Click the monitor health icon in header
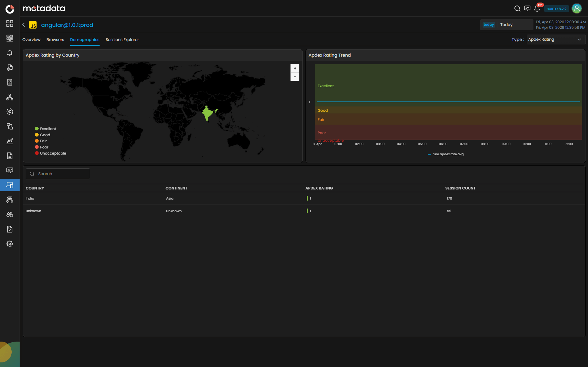The width and height of the screenshot is (588, 367). coord(527,9)
